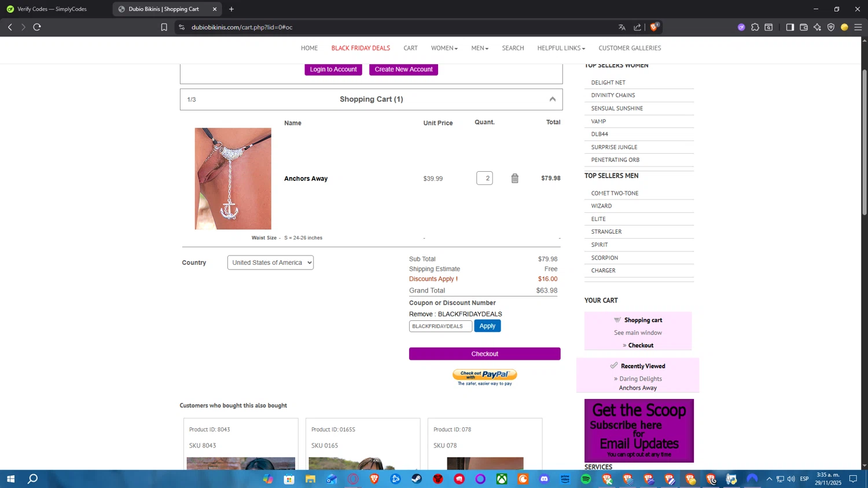Image resolution: width=868 pixels, height=488 pixels.
Task: Open the Country dropdown
Action: click(270, 263)
